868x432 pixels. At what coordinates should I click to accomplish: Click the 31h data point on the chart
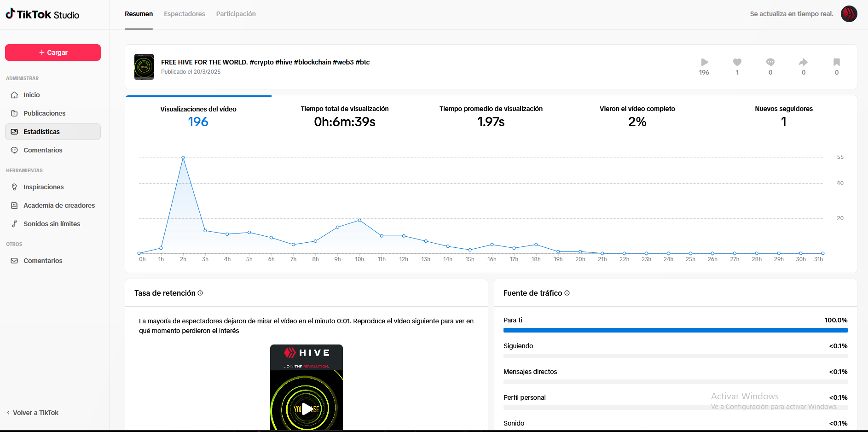coord(823,253)
